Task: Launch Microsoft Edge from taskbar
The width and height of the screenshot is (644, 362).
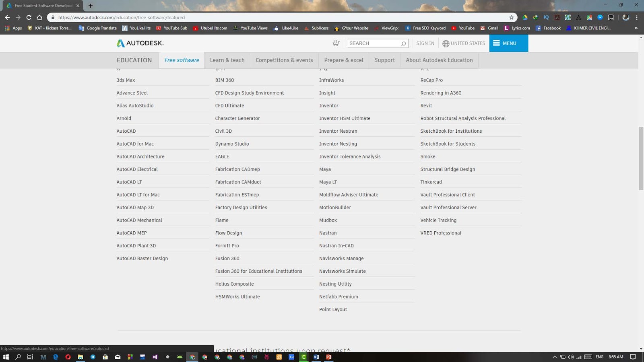Action: [x=56, y=357]
